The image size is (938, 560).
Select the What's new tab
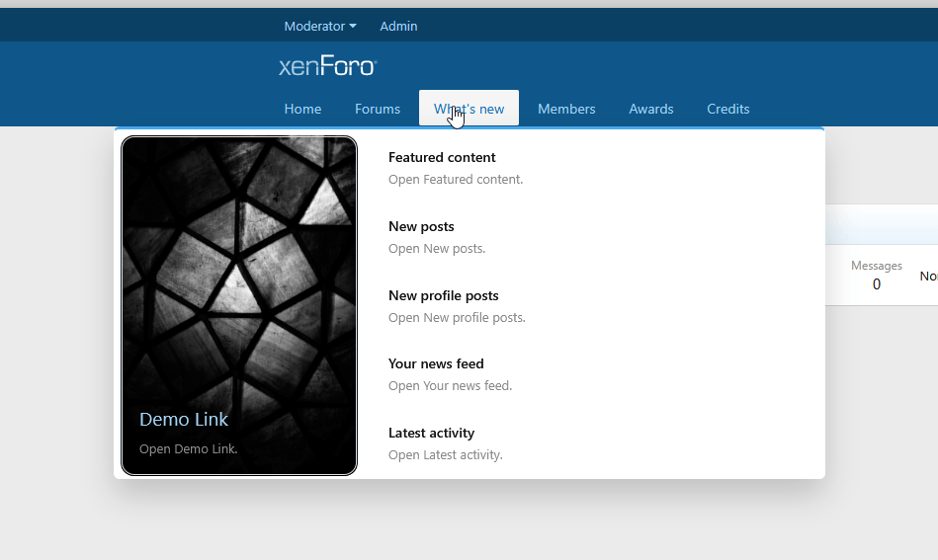point(469,109)
